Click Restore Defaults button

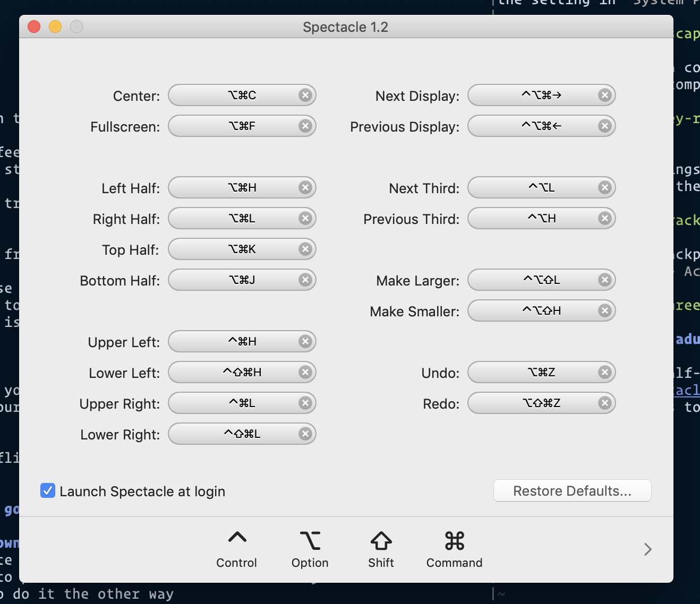pos(573,490)
